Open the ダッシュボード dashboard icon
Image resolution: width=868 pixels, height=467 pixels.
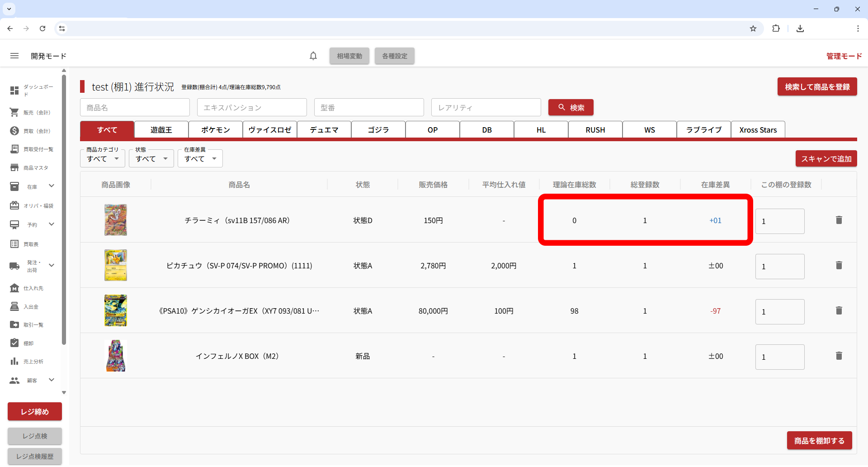(14, 91)
